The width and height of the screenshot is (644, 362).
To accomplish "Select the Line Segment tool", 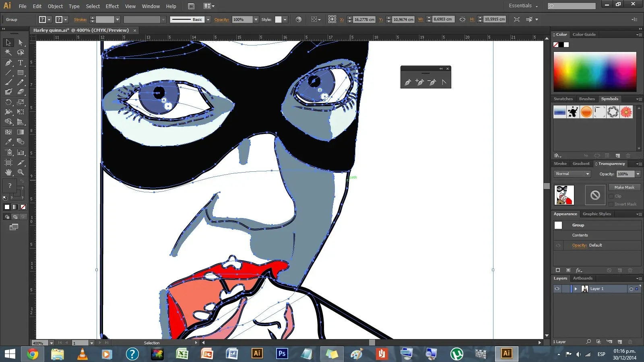I will point(8,73).
